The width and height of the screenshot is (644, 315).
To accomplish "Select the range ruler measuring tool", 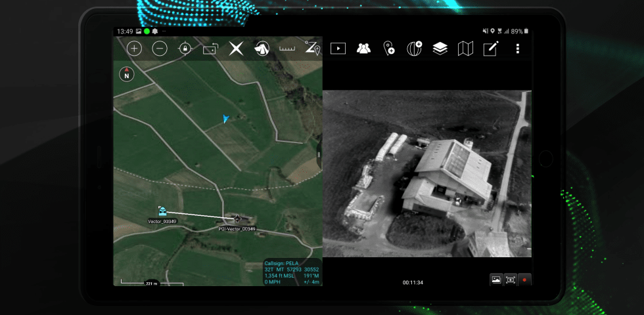I will point(287,49).
